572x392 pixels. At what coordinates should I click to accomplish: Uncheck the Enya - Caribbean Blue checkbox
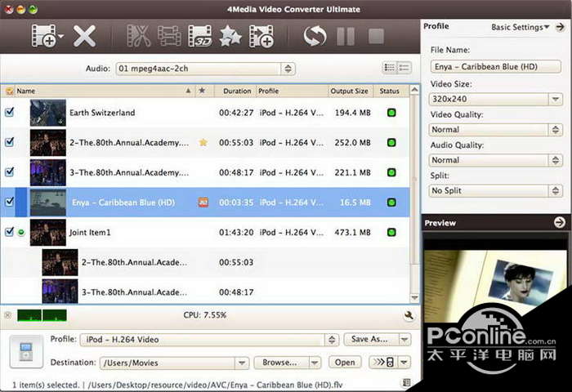[10, 202]
